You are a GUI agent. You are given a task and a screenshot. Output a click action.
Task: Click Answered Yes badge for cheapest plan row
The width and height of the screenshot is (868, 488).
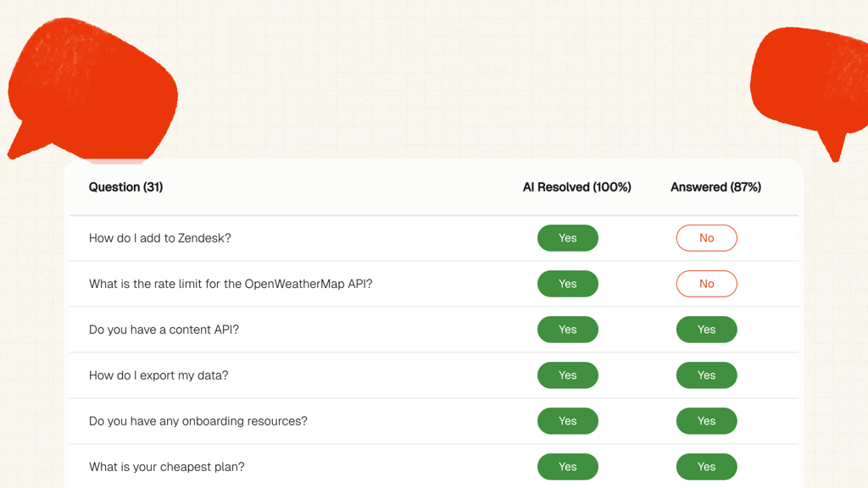point(706,467)
